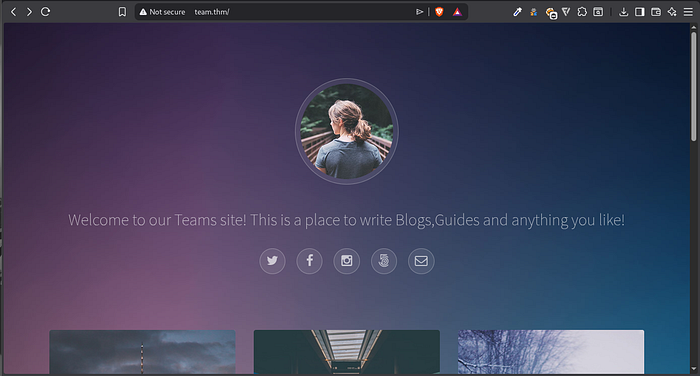
Task: Click the Facebook social icon
Action: pyautogui.click(x=309, y=261)
